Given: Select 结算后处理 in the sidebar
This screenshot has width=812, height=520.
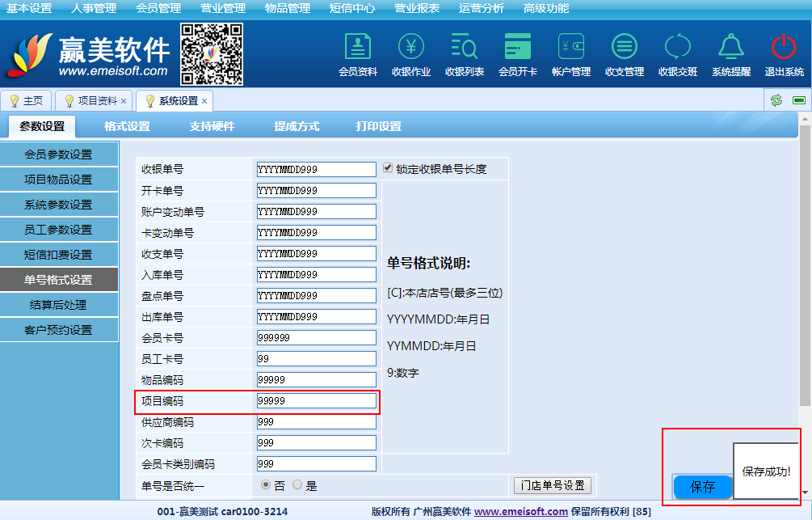Looking at the screenshot, I should coord(58,305).
